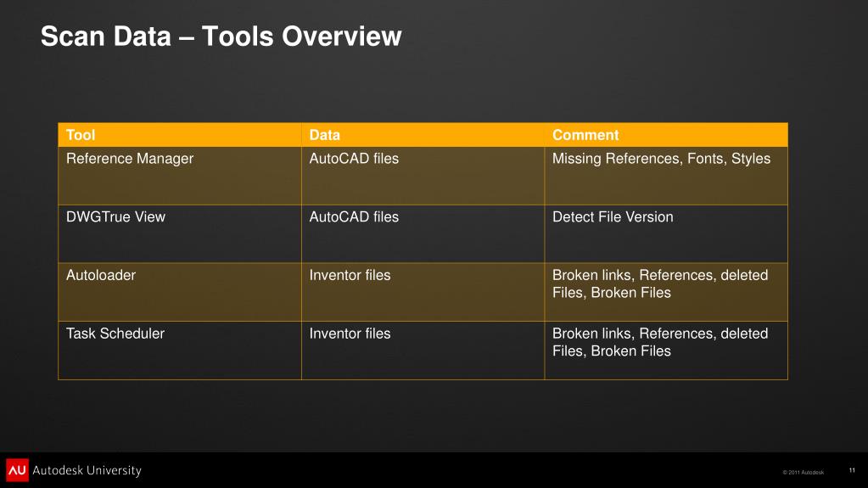Click the Reference Manager cell

(130, 159)
